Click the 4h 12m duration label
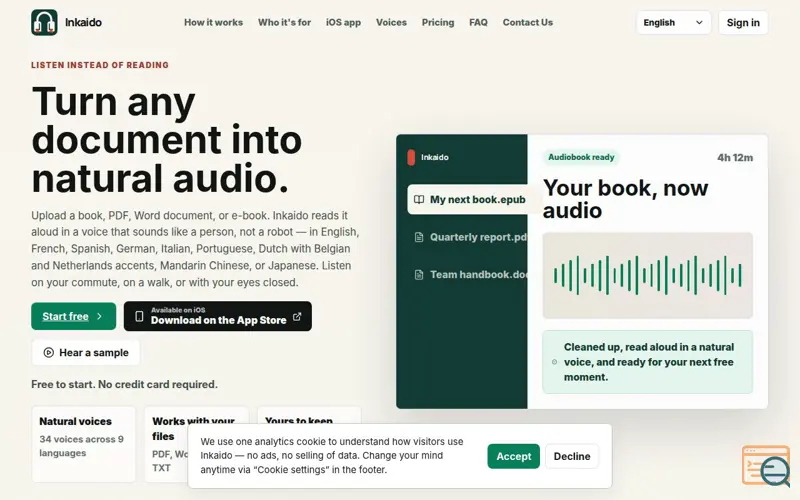The image size is (800, 500). pyautogui.click(x=735, y=158)
